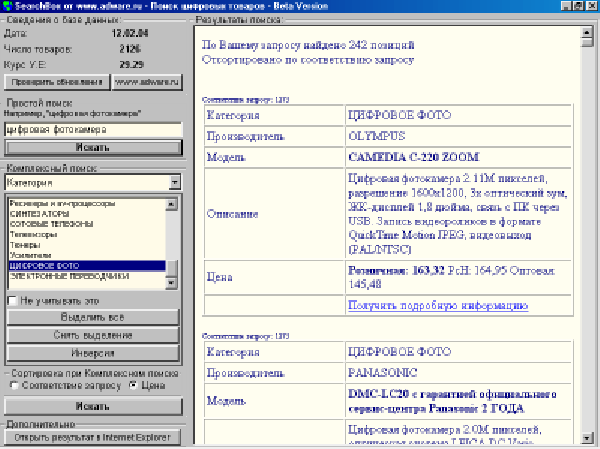Click the Дата value 12.02.04

130,34
